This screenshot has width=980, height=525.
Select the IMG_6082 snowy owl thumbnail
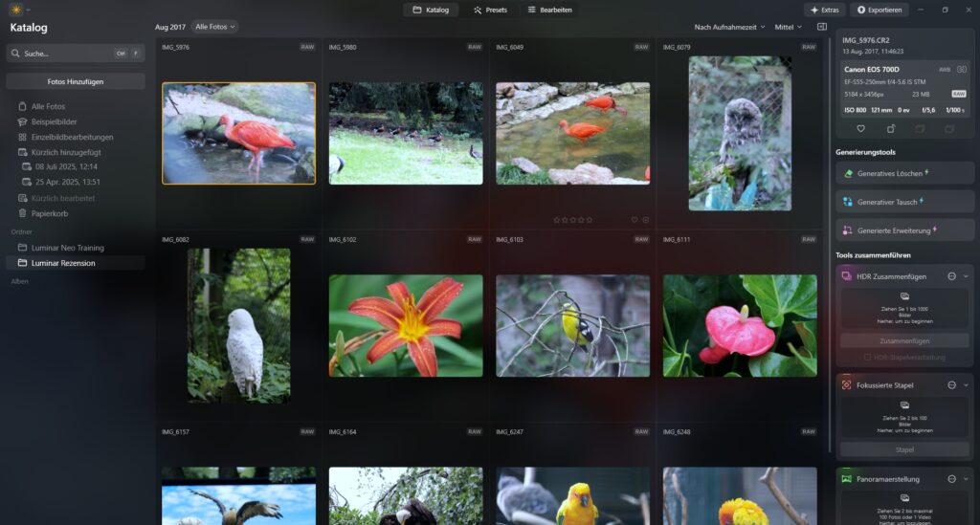coord(238,325)
